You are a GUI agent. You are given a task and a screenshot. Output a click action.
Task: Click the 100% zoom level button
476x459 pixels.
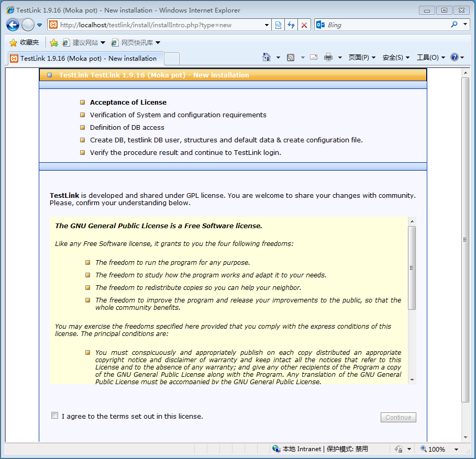click(433, 449)
